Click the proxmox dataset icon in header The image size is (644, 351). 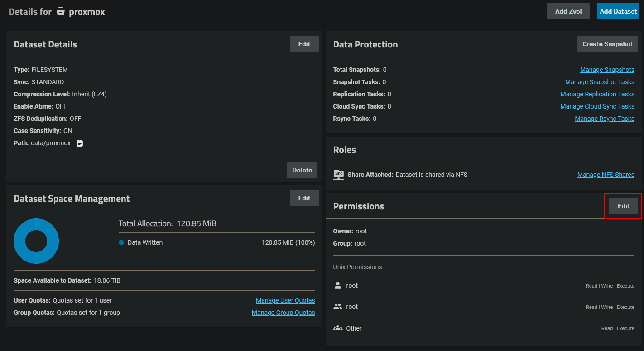point(61,12)
